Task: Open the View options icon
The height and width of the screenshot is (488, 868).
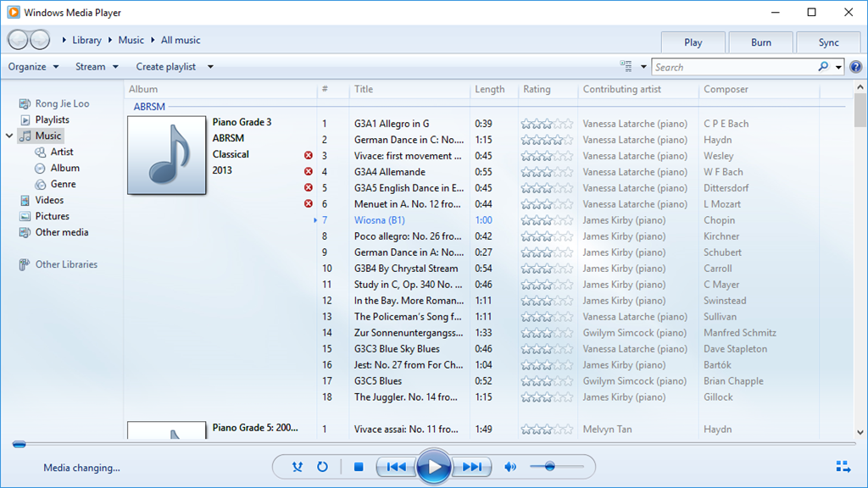Action: 626,66
